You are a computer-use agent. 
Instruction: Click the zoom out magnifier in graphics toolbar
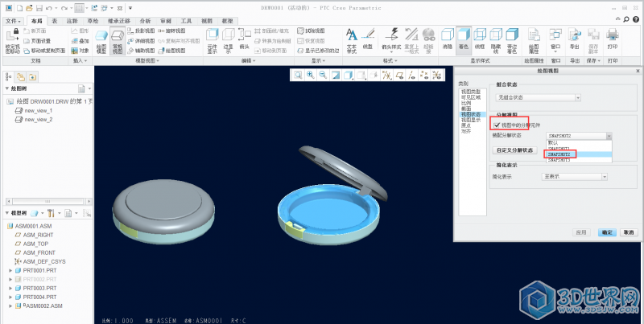(324, 75)
